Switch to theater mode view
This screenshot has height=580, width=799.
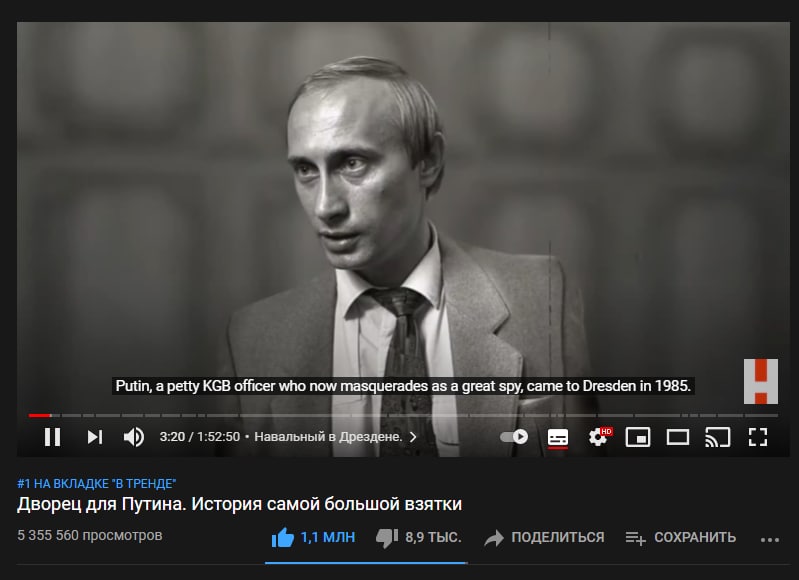coord(678,437)
